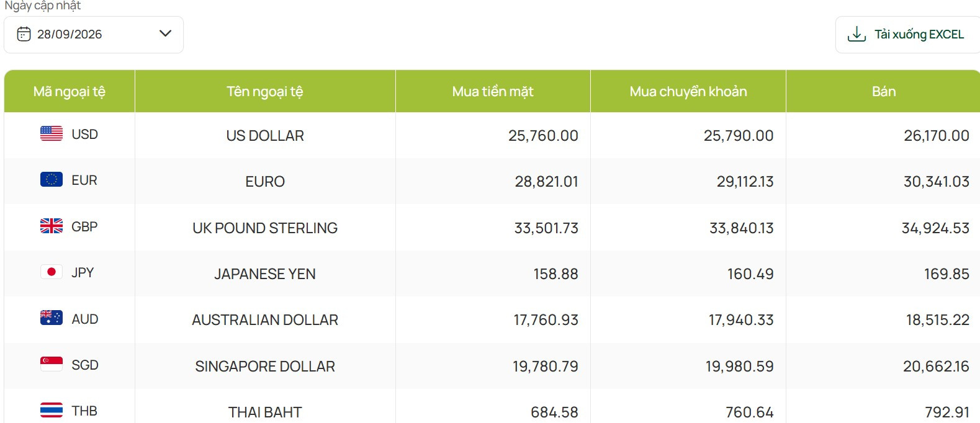Click the Bán column header
980x423 pixels.
pos(883,91)
